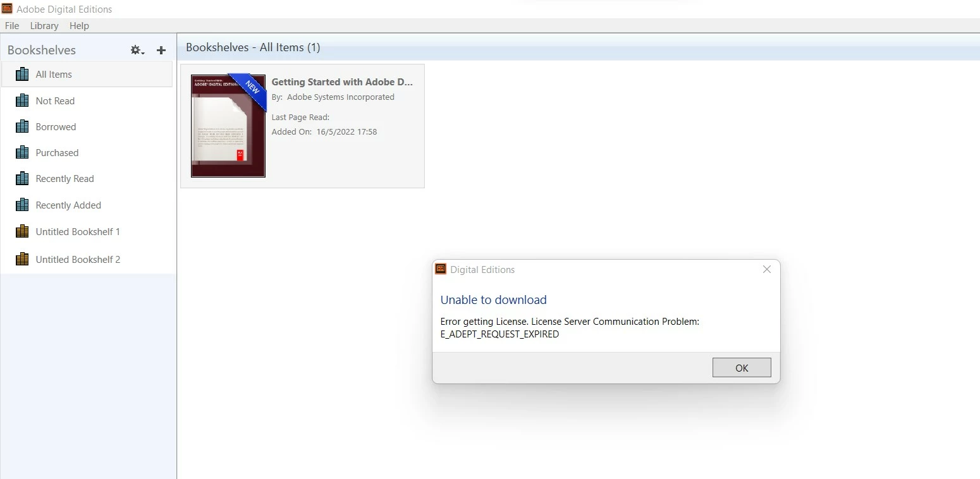Screen dimensions: 980x479
Task: Click the Added On date 16/5/2022 17:58
Action: click(x=346, y=131)
